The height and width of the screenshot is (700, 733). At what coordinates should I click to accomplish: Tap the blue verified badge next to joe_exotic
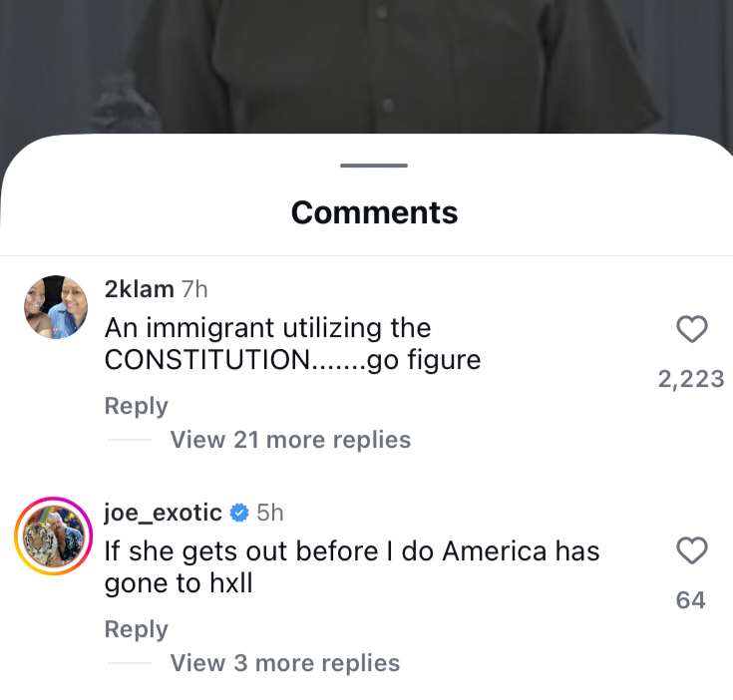[239, 513]
